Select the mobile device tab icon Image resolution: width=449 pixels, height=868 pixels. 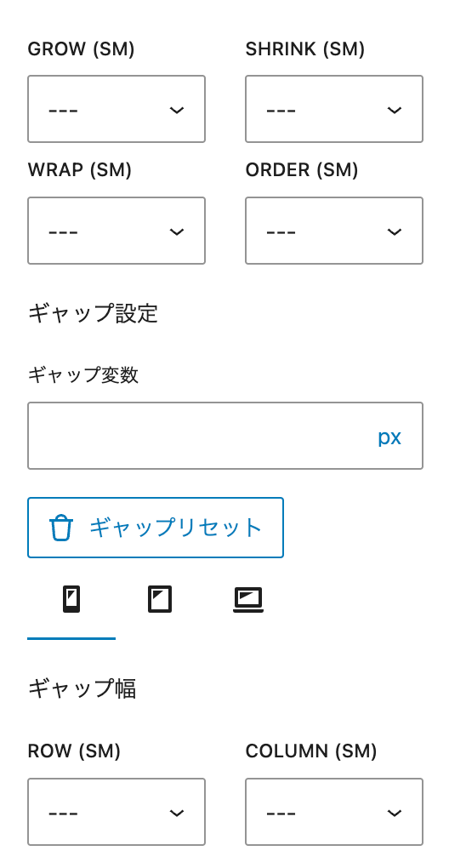pyautogui.click(x=71, y=599)
